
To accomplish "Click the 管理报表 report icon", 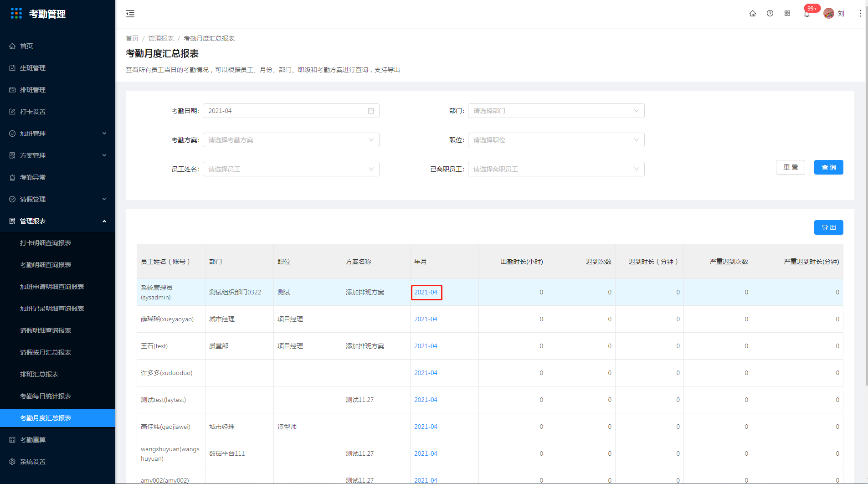I will [12, 221].
